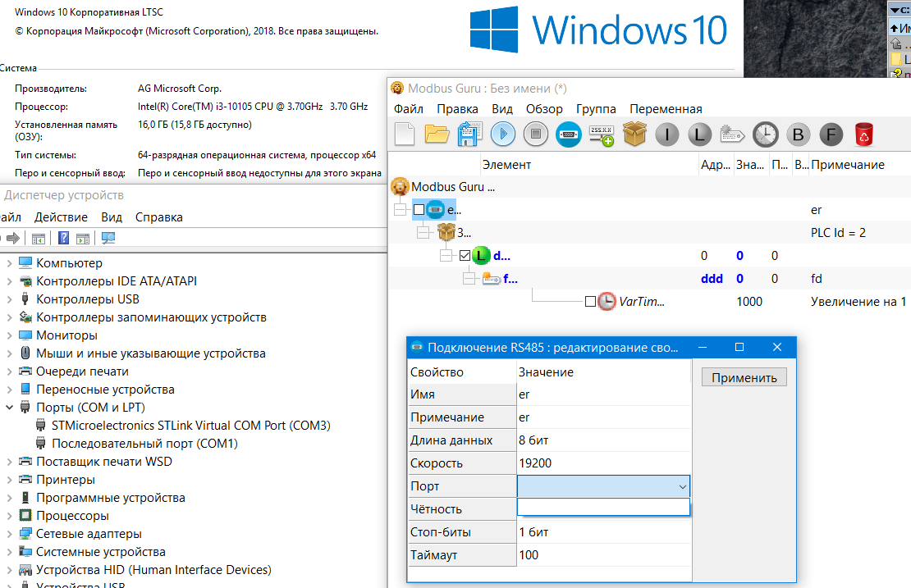Add an RS485 serial connection from toolbar
Viewport: 911px width, 588px height.
click(568, 134)
